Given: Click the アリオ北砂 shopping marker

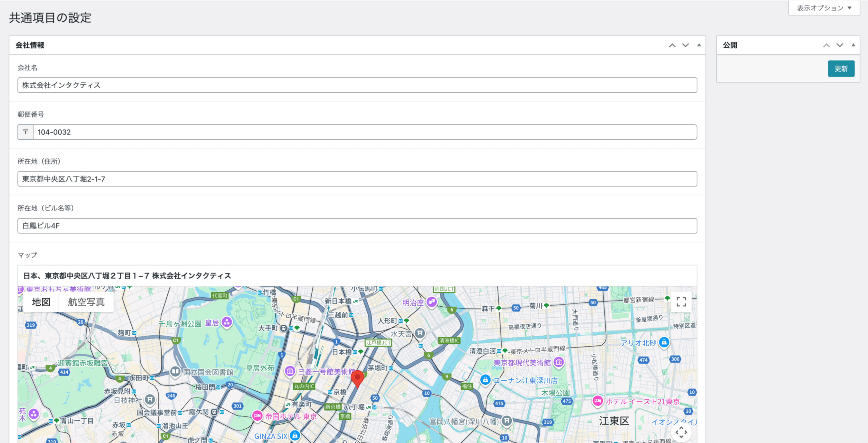Looking at the screenshot, I should pyautogui.click(x=664, y=342).
